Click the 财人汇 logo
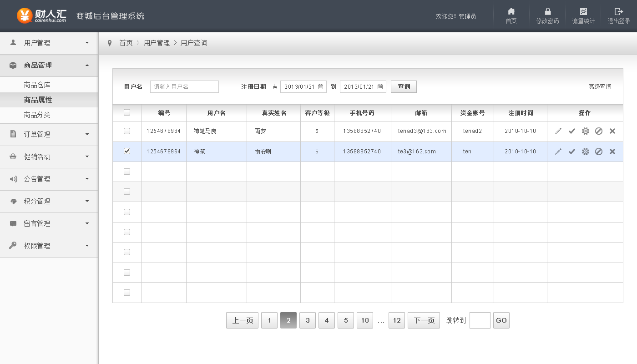The width and height of the screenshot is (637, 364). pos(41,15)
